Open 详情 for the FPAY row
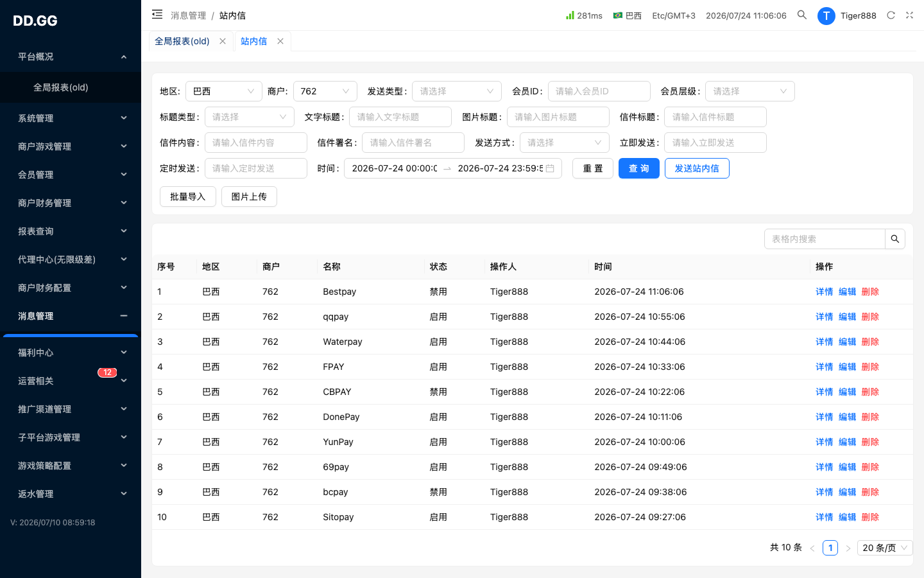Viewport: 924px width, 578px height. tap(825, 367)
